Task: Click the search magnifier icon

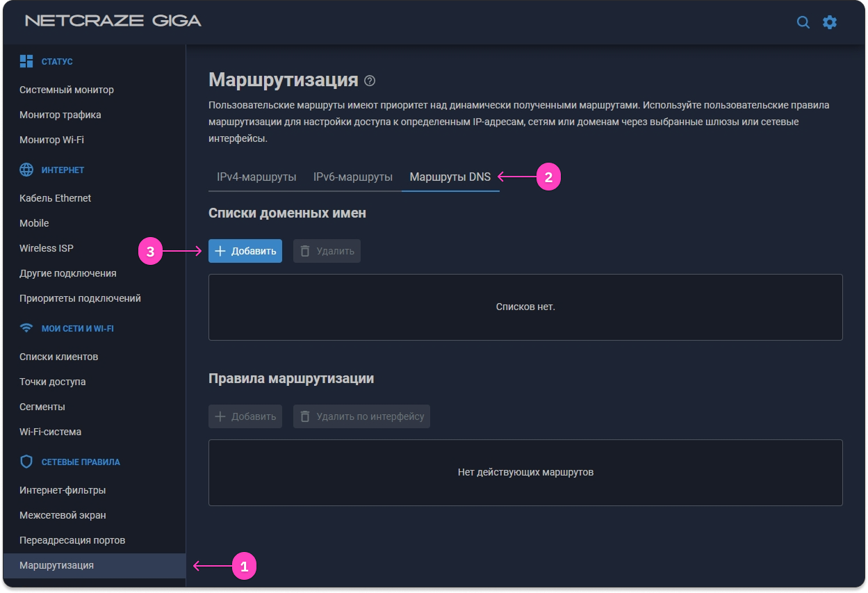Action: (803, 22)
